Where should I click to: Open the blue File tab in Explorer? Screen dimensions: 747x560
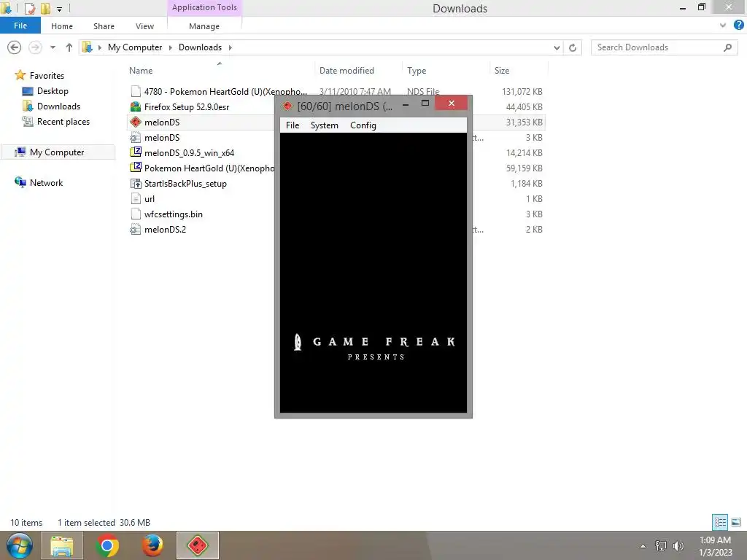(x=20, y=26)
